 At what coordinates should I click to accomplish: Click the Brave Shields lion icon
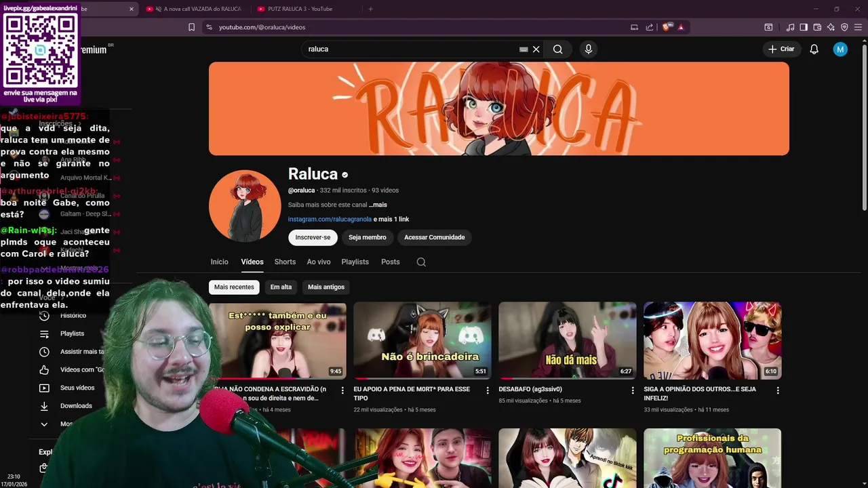[666, 27]
